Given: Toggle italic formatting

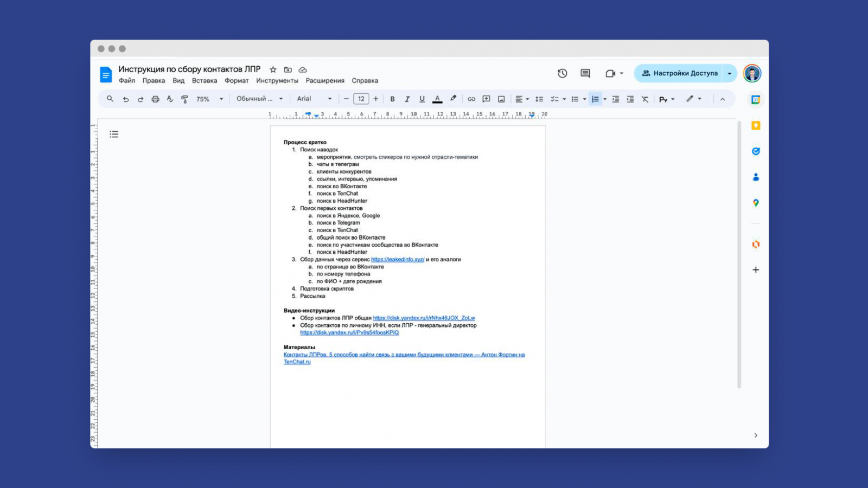Looking at the screenshot, I should pyautogui.click(x=407, y=99).
